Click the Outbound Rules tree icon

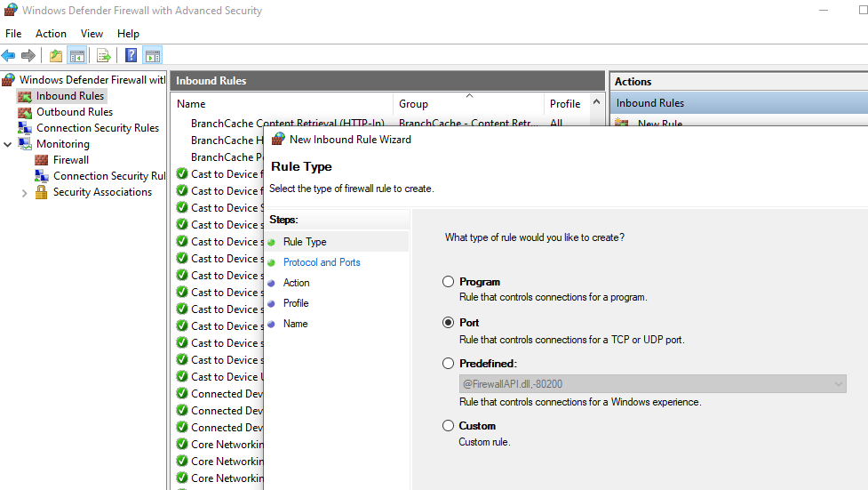[24, 112]
